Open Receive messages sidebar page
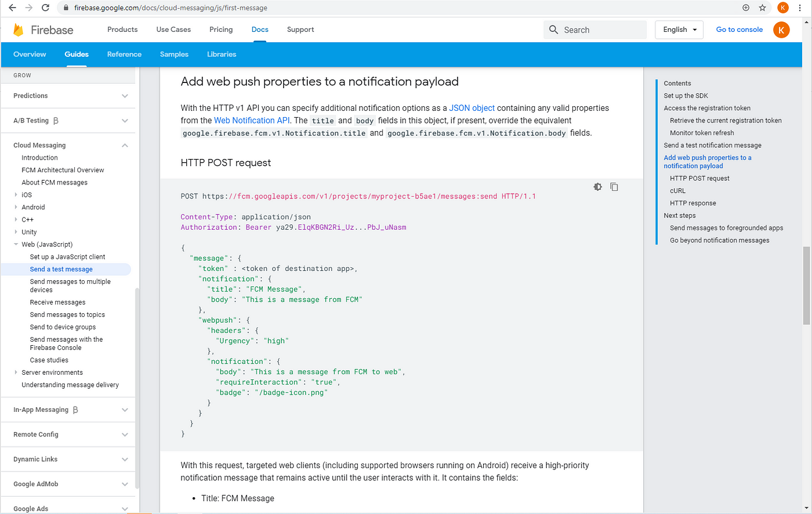Viewport: 812px width, 514px height. (x=57, y=302)
